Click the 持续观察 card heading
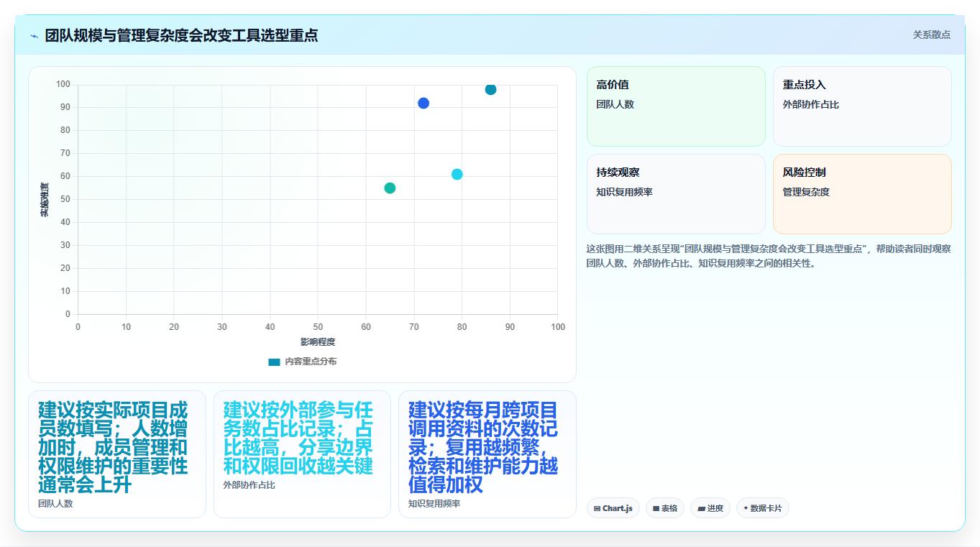 click(x=618, y=173)
